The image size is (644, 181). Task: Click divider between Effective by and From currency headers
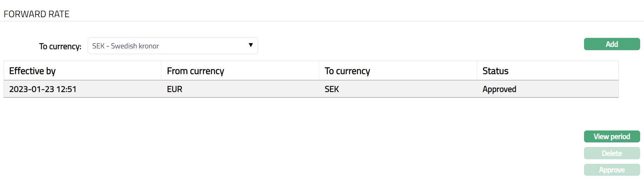pyautogui.click(x=161, y=71)
